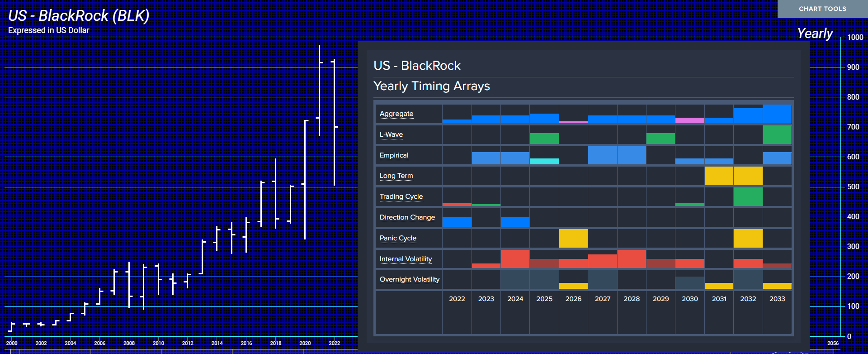This screenshot has width=868, height=354.
Task: Click the US - BlackRock (BLK) chart title
Action: (x=79, y=16)
